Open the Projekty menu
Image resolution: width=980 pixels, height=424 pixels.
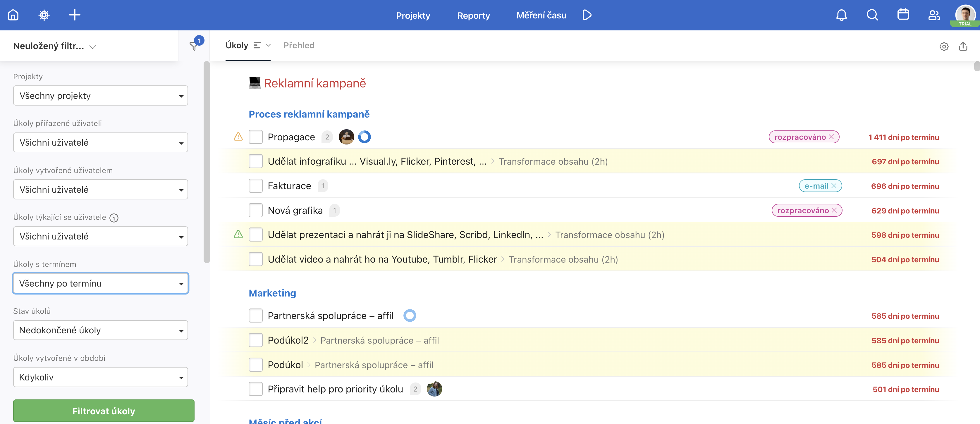click(x=413, y=15)
